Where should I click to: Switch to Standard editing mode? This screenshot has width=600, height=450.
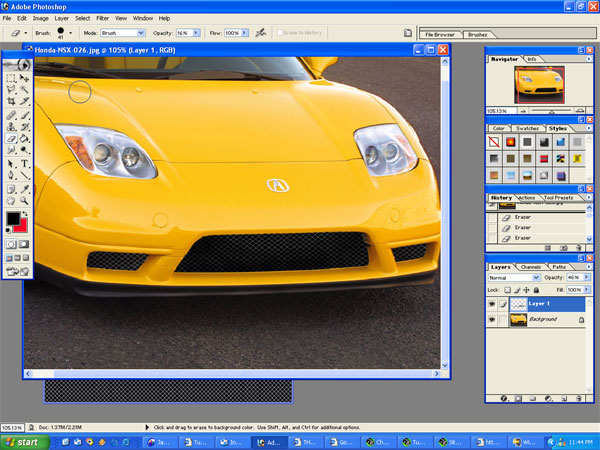[x=11, y=244]
